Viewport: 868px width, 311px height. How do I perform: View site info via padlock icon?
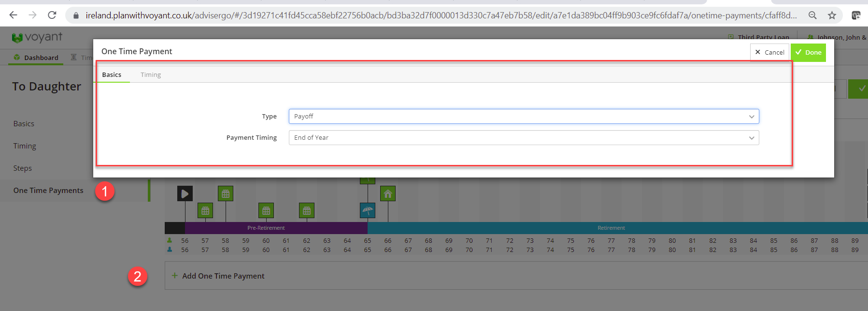tap(76, 15)
